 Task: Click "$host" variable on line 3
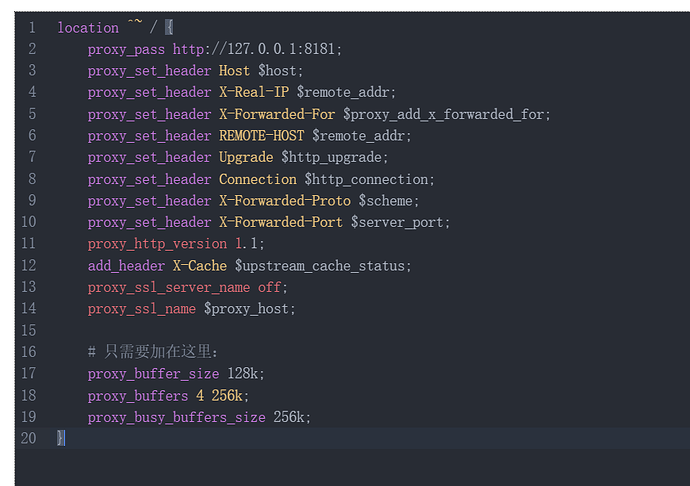[x=279, y=71]
